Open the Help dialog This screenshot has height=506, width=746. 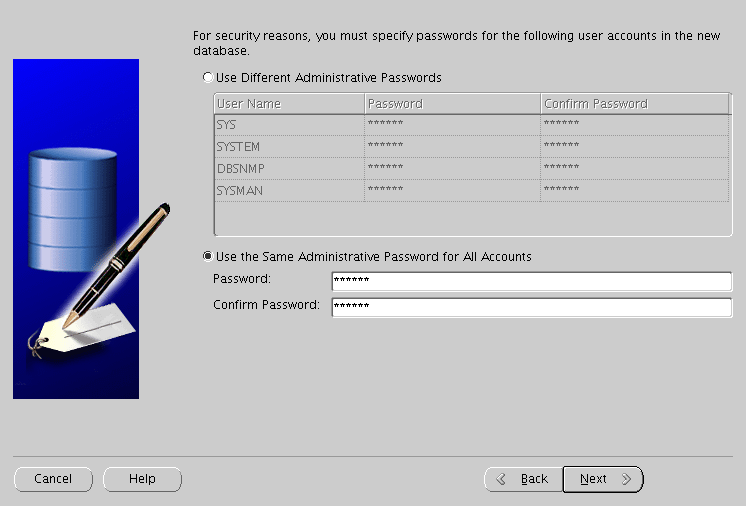tap(142, 479)
